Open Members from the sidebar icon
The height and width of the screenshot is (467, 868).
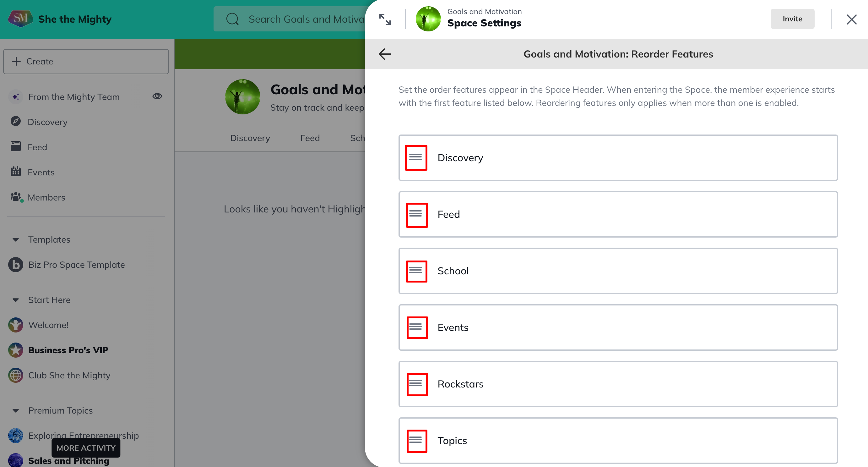point(16,197)
